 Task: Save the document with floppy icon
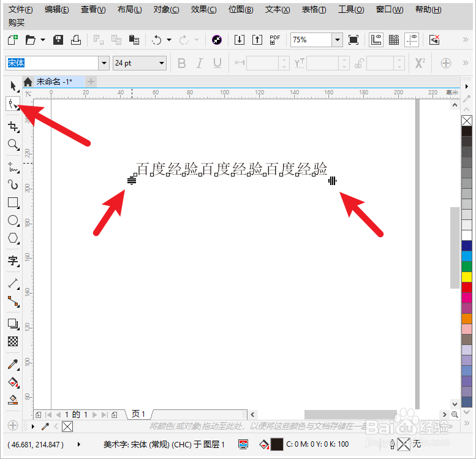pyautogui.click(x=58, y=40)
